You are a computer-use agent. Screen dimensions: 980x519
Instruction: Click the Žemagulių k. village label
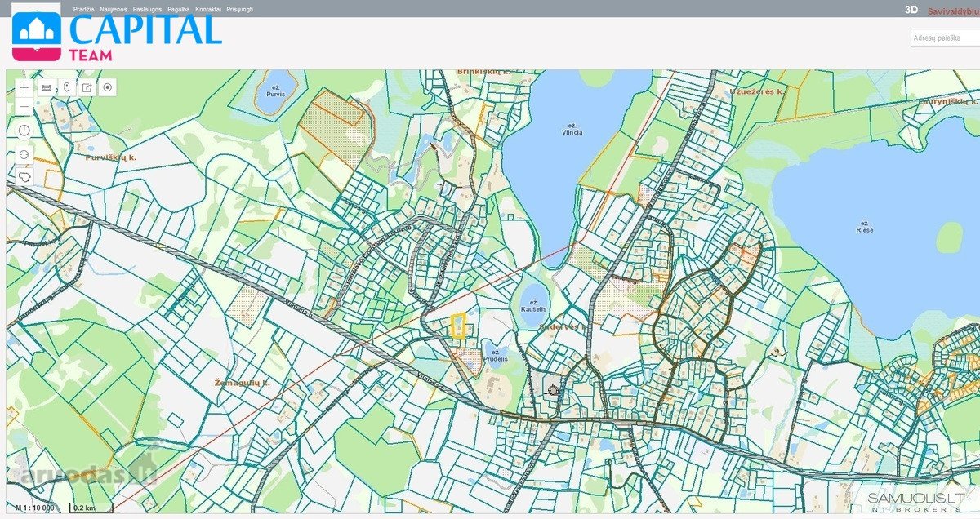[243, 383]
